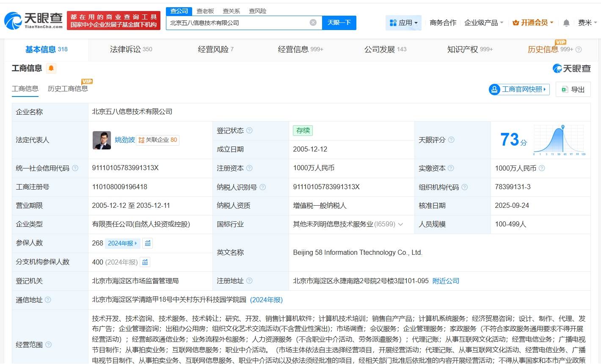Switch to the 法律诉讼 tab
This screenshot has width=601, height=364.
tap(125, 49)
